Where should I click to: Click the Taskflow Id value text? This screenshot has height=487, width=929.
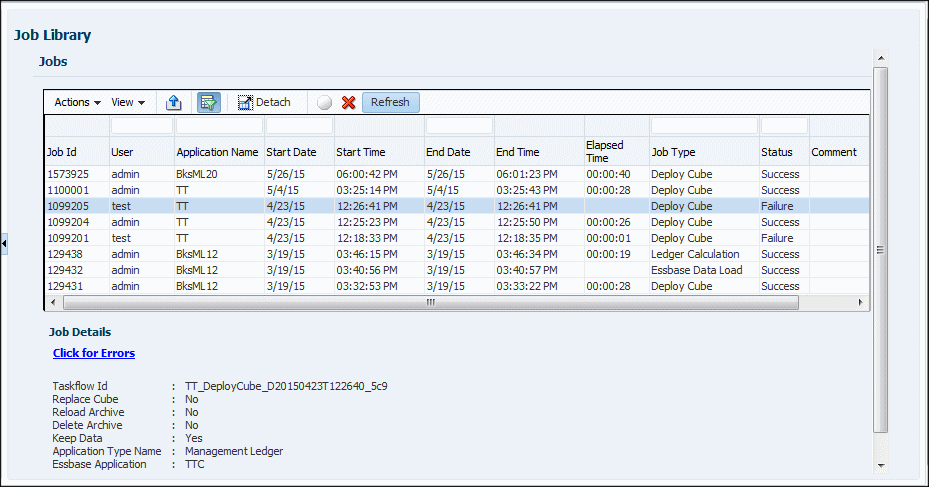click(286, 386)
